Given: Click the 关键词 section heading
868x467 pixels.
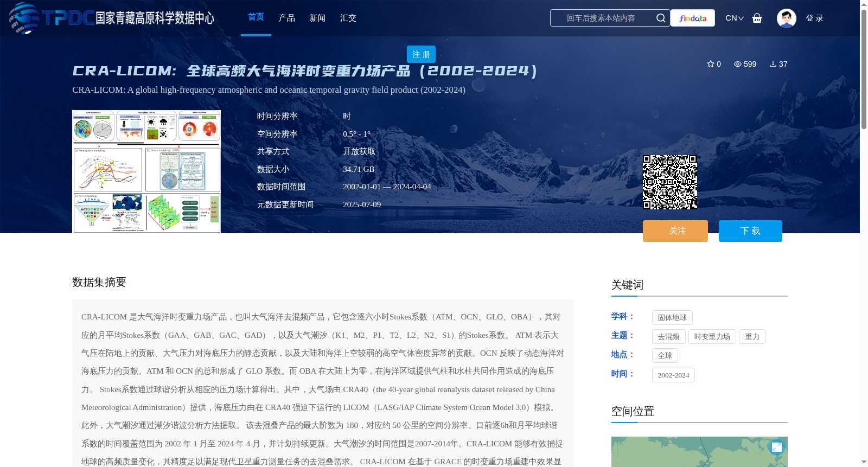Looking at the screenshot, I should pyautogui.click(x=627, y=285).
